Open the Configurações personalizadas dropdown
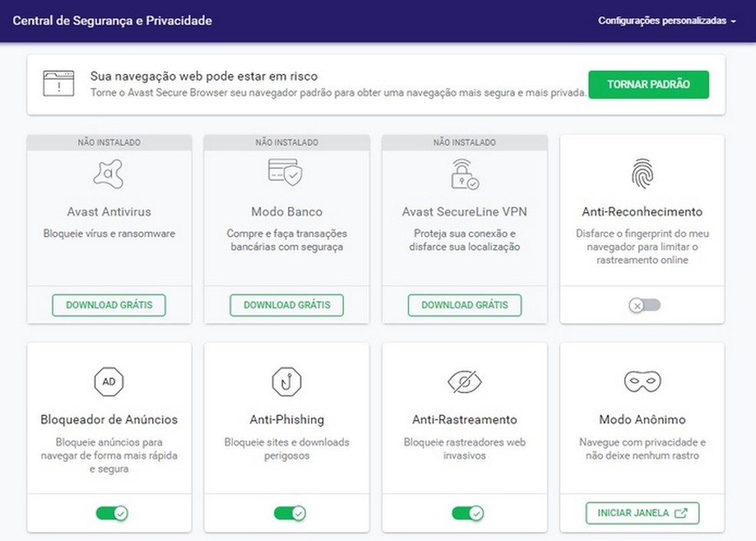The image size is (756, 541). point(666,22)
